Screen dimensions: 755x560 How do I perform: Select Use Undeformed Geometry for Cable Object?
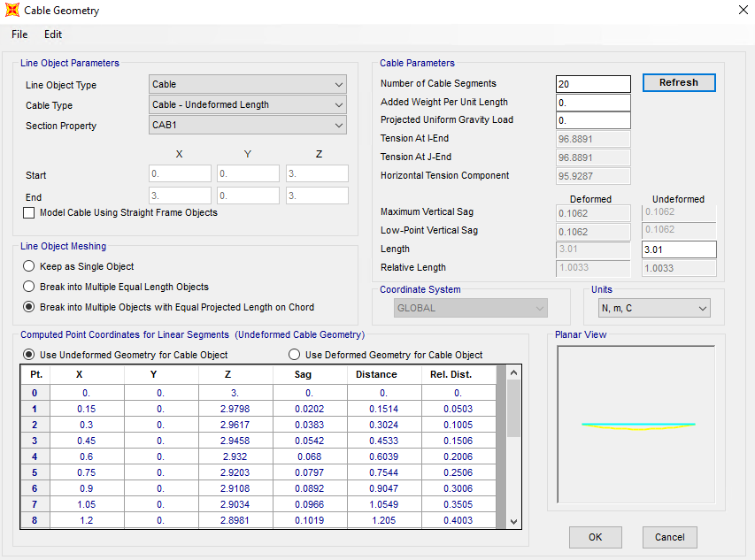coord(29,355)
